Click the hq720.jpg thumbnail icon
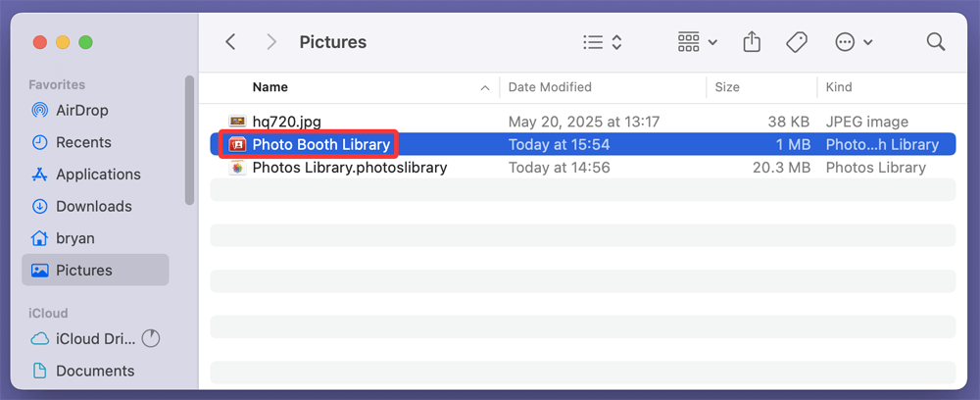The width and height of the screenshot is (980, 400). point(237,122)
